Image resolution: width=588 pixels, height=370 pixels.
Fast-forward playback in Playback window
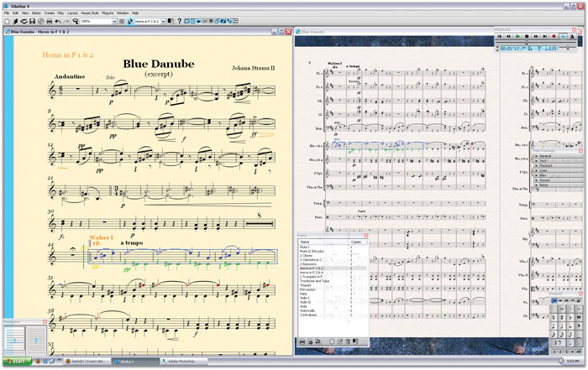point(536,36)
